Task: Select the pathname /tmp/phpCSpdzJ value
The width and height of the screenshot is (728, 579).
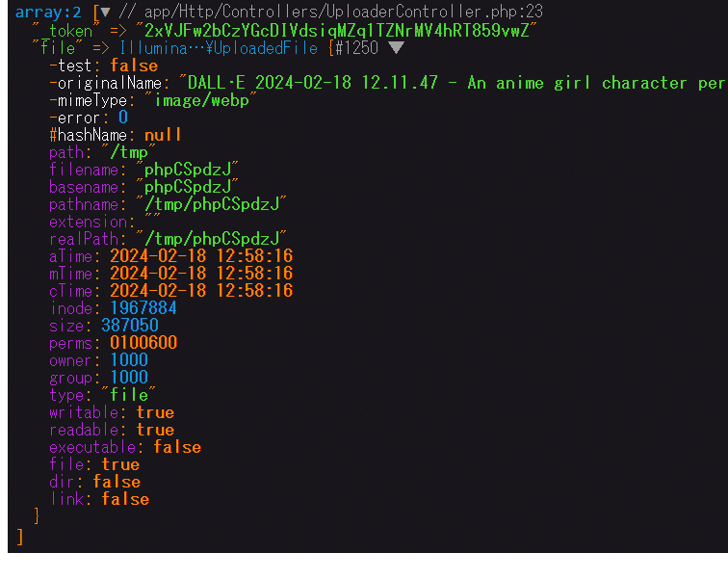Action: pyautogui.click(x=211, y=204)
